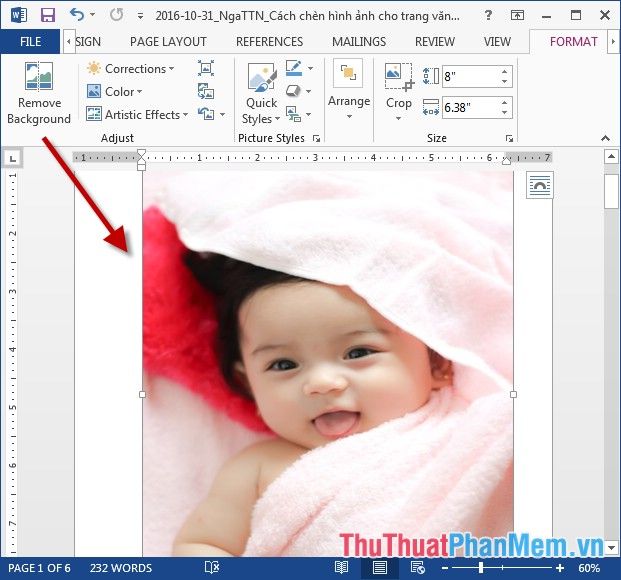Image resolution: width=621 pixels, height=580 pixels.
Task: Click the shape width field showing 6.38"
Action: point(471,107)
